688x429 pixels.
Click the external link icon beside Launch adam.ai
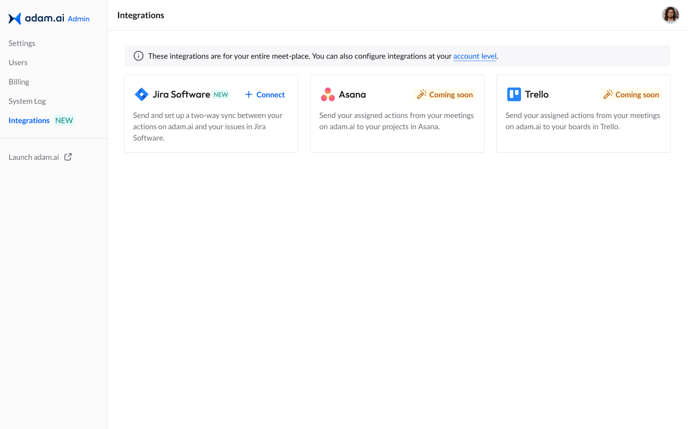[x=68, y=157]
